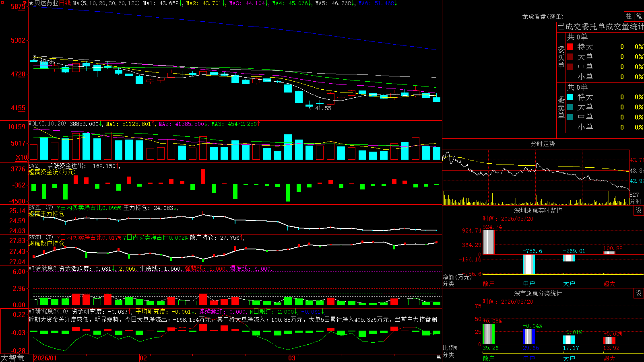Click the 已成交委托单成交量统计 header
644x362 pixels.
coord(601,27)
